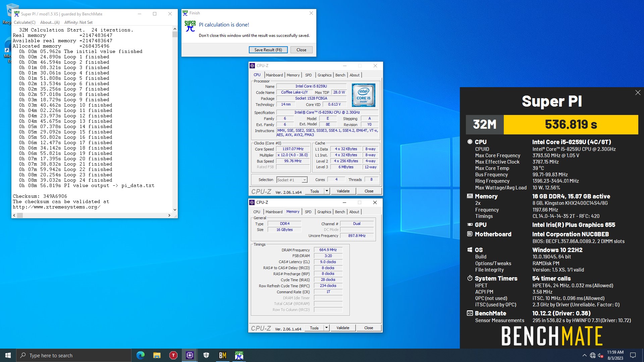Open the Socket #1 selection dropdown
644x362 pixels.
[x=292, y=180]
